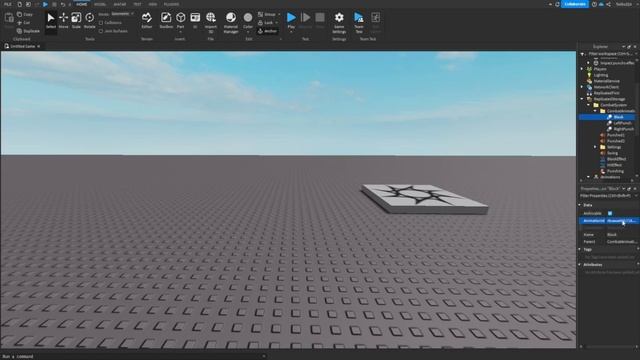Open the terrain Editor

147,20
